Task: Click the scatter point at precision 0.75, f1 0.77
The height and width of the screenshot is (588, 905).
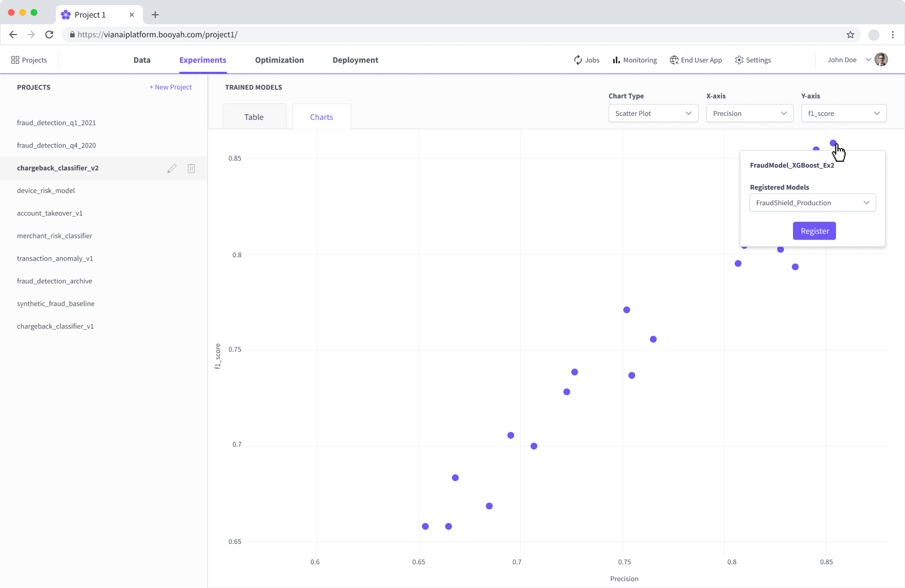Action: [627, 310]
